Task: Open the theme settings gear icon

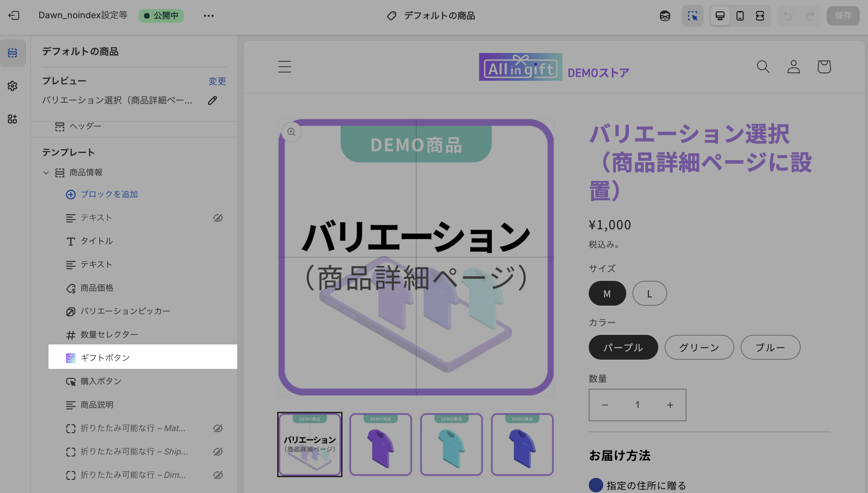Action: pos(12,86)
